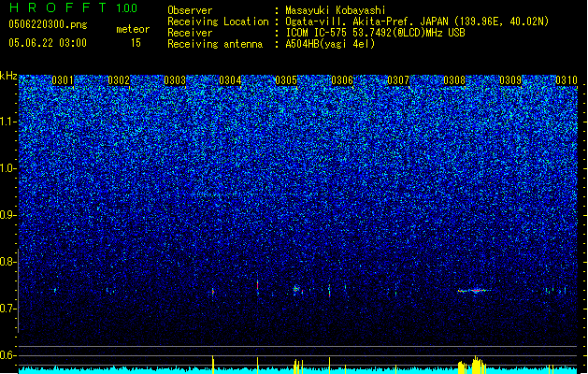The height and width of the screenshot is (374, 588).
Task: Click the Receiving Location label
Action: point(218,22)
